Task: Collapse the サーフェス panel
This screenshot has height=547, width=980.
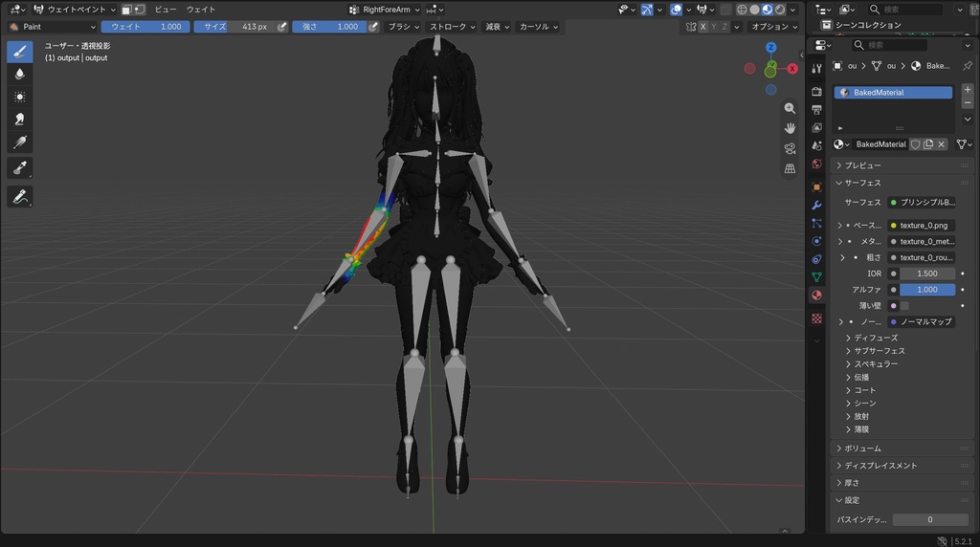Action: click(862, 183)
